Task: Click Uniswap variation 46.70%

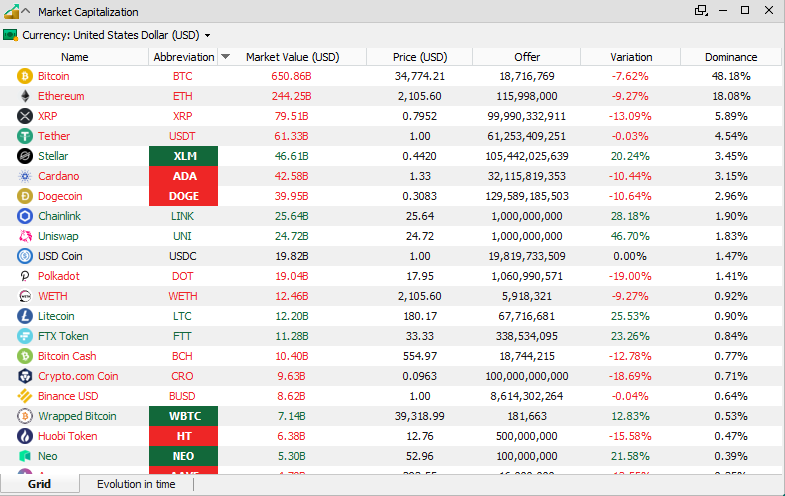Action: coord(630,236)
